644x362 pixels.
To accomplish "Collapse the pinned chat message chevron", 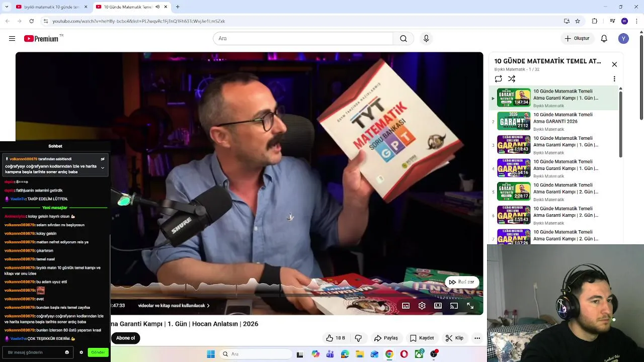I will coord(103,168).
